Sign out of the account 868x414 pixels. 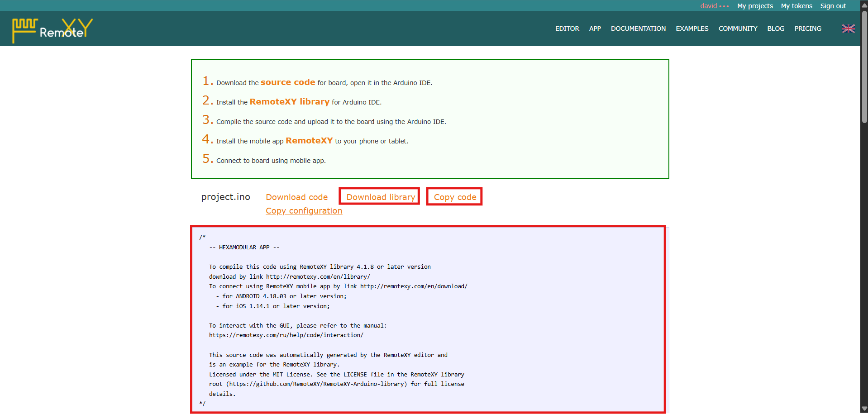833,6
